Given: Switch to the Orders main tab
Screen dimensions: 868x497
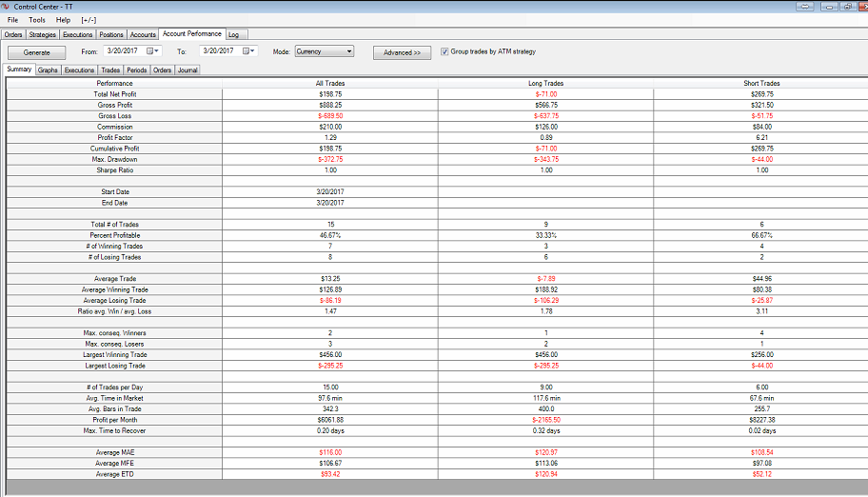Looking at the screenshot, I should (13, 34).
